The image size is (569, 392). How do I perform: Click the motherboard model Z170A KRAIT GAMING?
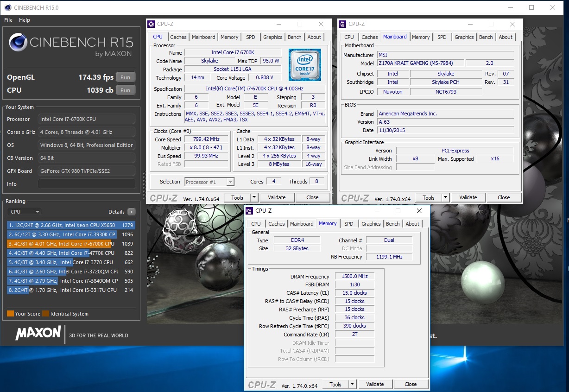click(x=420, y=63)
